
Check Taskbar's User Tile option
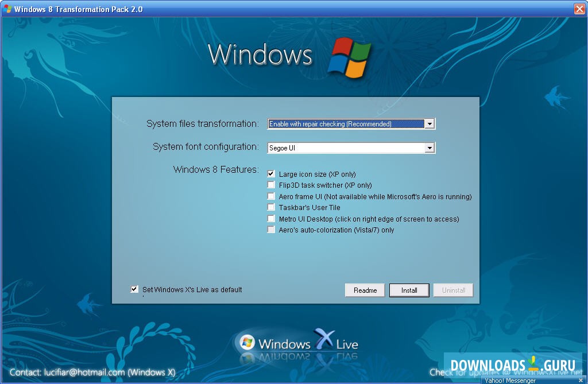tap(271, 207)
